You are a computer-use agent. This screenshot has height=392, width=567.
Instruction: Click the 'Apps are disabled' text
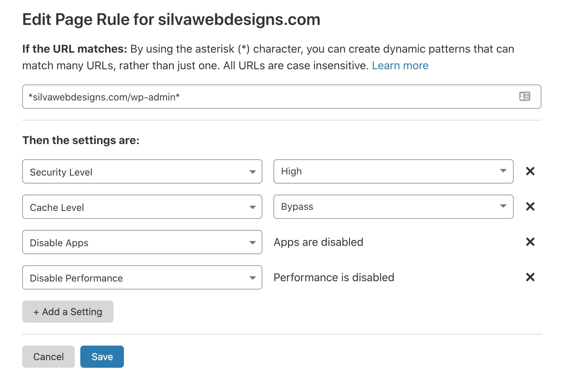(318, 242)
